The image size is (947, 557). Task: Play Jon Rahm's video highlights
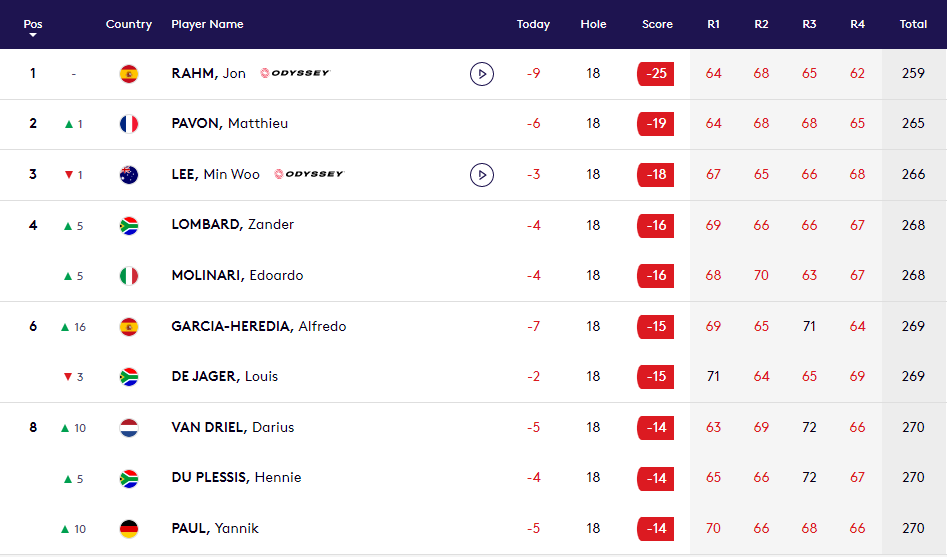pyautogui.click(x=482, y=74)
